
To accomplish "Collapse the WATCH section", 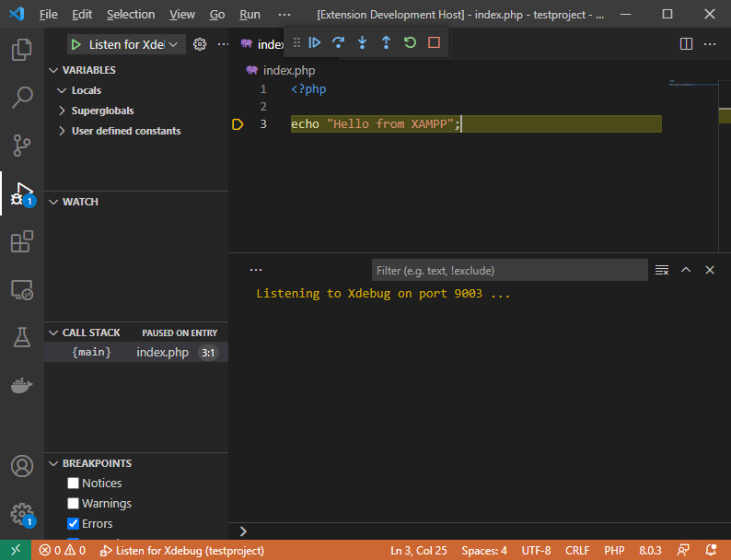I will [53, 202].
